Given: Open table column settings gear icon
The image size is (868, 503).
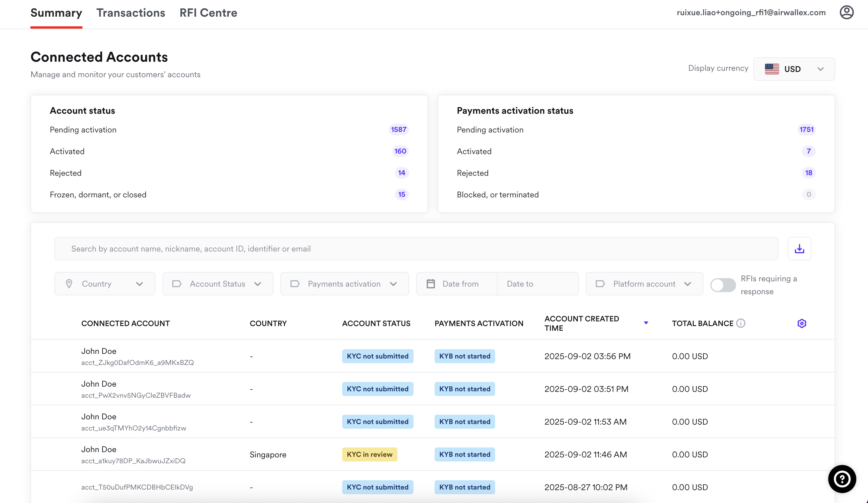Looking at the screenshot, I should tap(802, 323).
